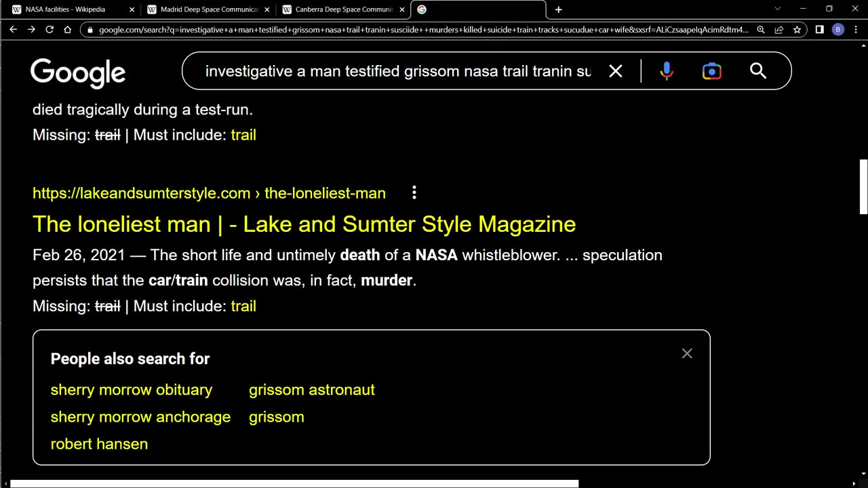
Task: Click the browser forward arrow
Action: pyautogui.click(x=31, y=30)
